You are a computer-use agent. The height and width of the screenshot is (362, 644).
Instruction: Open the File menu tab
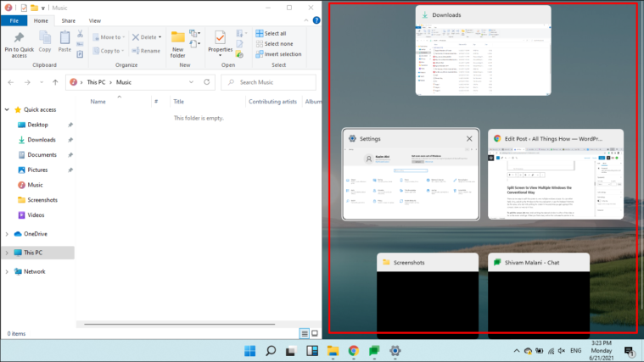tap(14, 20)
